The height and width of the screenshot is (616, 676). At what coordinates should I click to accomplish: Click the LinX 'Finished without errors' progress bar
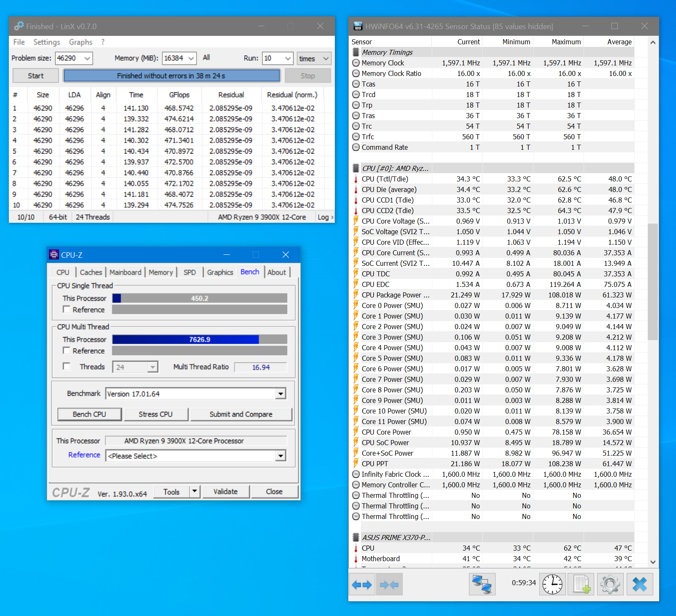coord(171,76)
